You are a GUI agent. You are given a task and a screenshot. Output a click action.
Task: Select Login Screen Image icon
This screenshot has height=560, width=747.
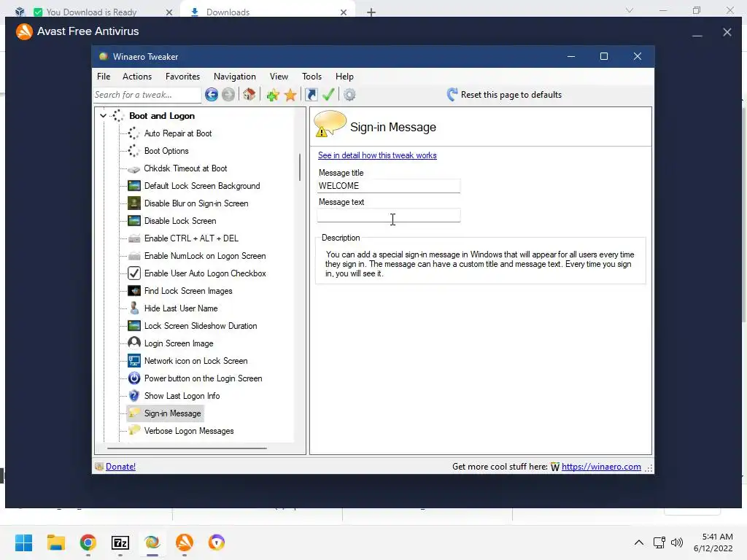click(134, 343)
